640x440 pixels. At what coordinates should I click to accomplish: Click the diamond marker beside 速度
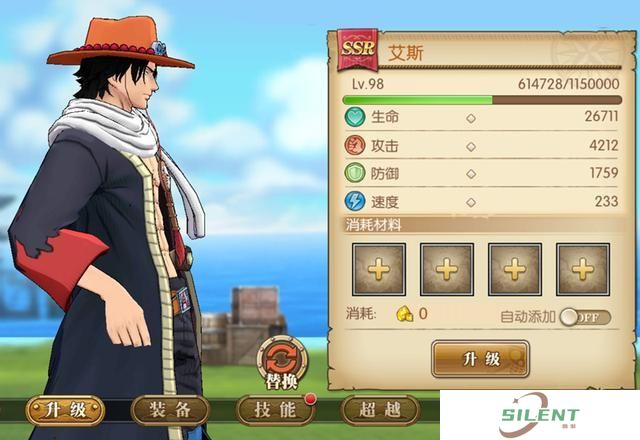click(471, 202)
